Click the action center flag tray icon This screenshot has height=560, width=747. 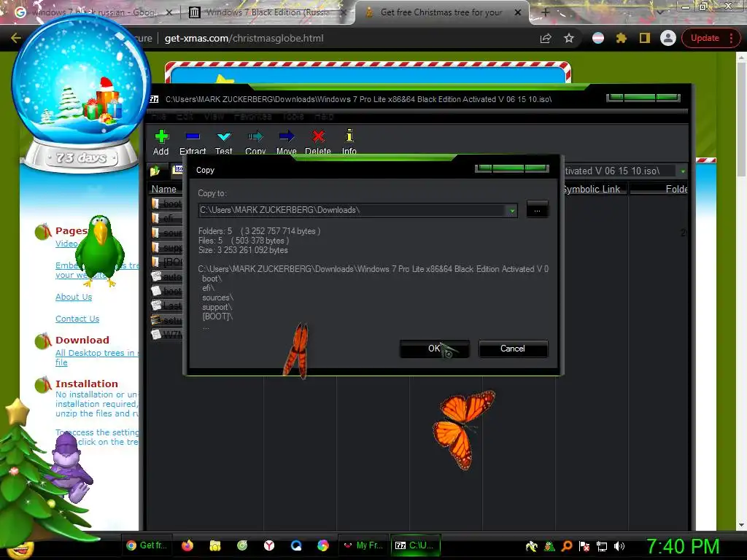point(584,546)
